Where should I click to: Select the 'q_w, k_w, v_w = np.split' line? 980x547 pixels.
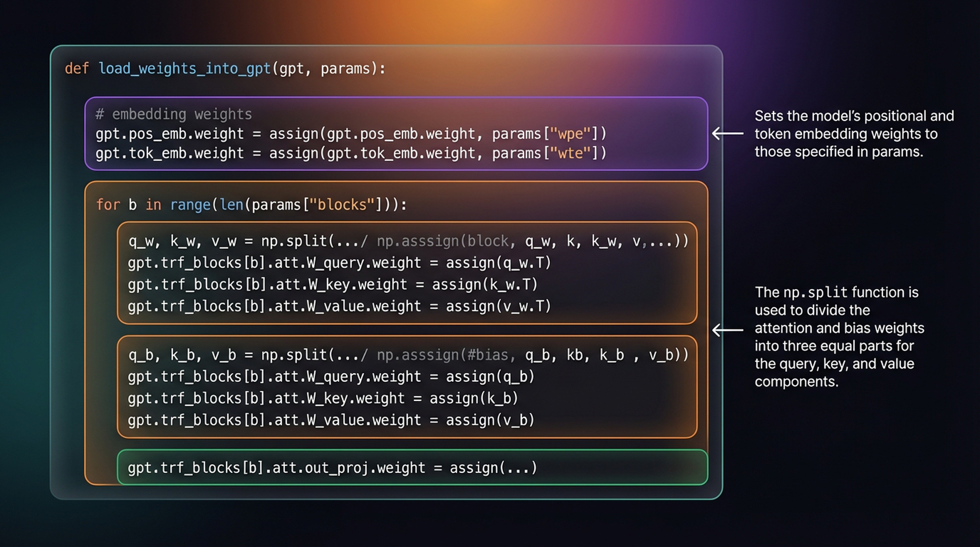click(408, 241)
